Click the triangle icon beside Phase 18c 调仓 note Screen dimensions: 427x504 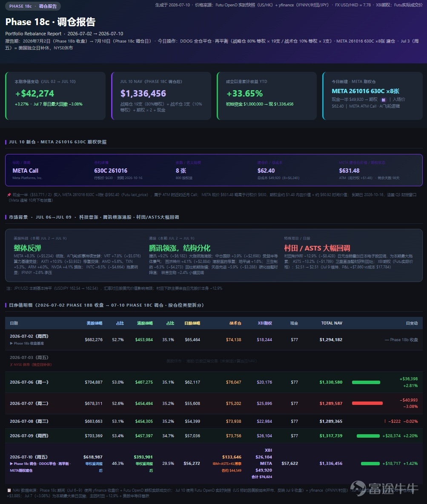coord(11,464)
